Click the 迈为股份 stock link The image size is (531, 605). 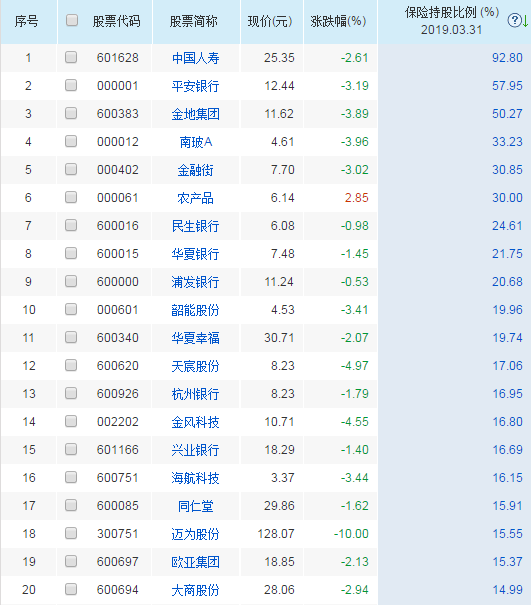tap(195, 534)
